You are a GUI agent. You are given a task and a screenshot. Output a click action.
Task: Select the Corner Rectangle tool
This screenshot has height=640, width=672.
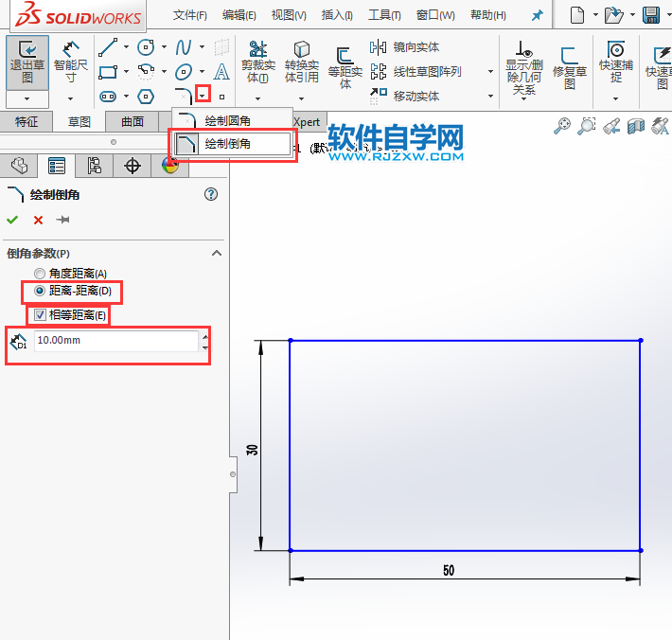tap(108, 72)
